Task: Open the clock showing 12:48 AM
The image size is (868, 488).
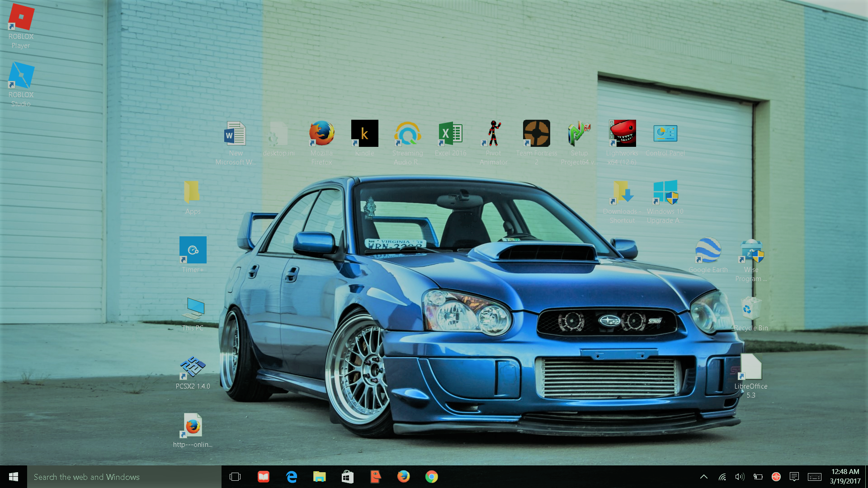Action: [845, 477]
